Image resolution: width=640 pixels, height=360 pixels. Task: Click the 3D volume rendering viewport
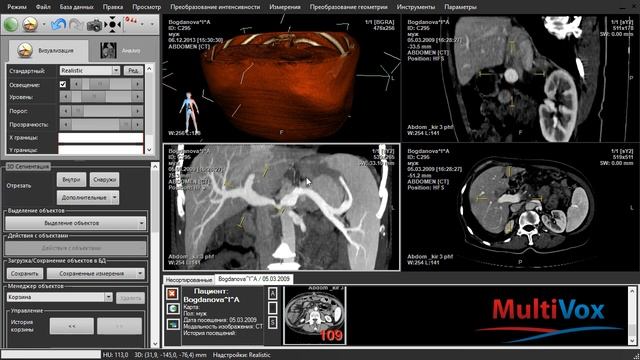pyautogui.click(x=282, y=78)
